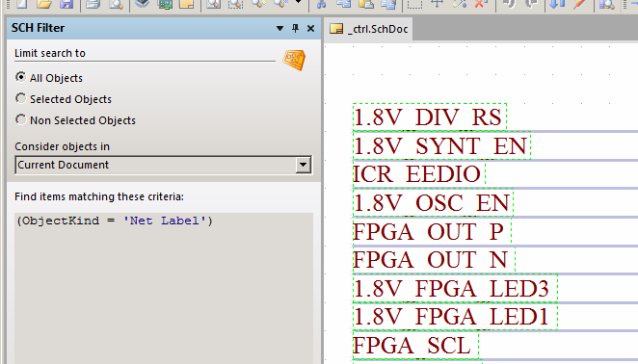Click the move crosshair toolbar icon
The image size is (638, 364).
click(x=437, y=4)
